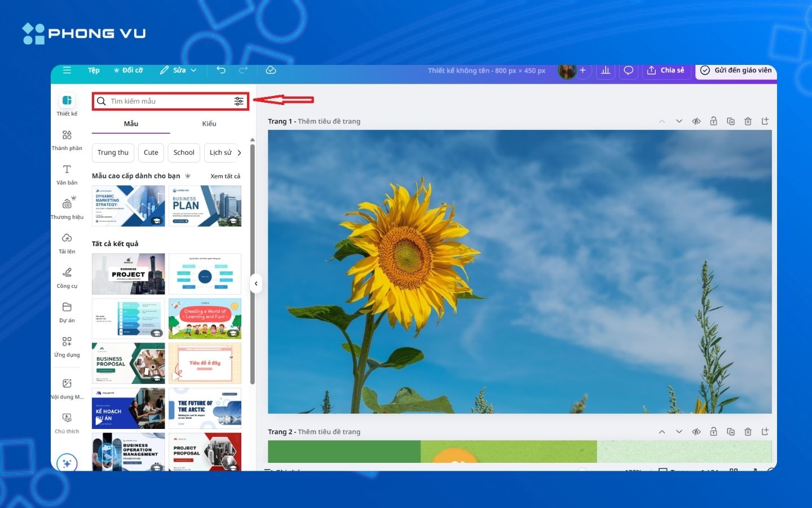Toggle hide page eye icon for Trang 1
This screenshot has height=508, width=812.
click(696, 121)
